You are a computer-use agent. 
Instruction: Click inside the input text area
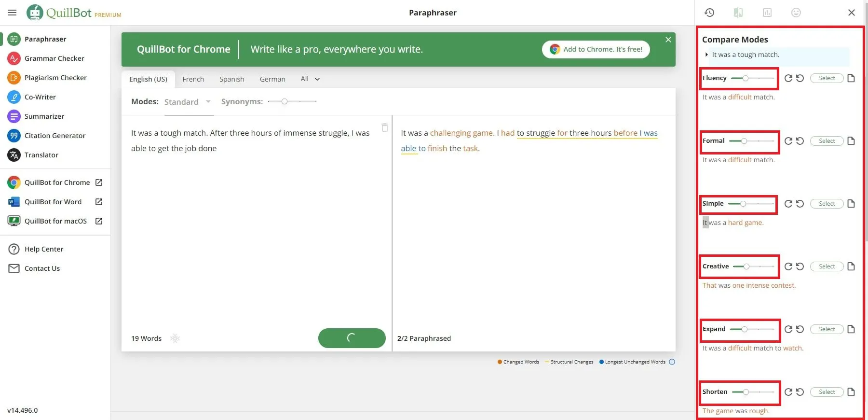(256, 217)
